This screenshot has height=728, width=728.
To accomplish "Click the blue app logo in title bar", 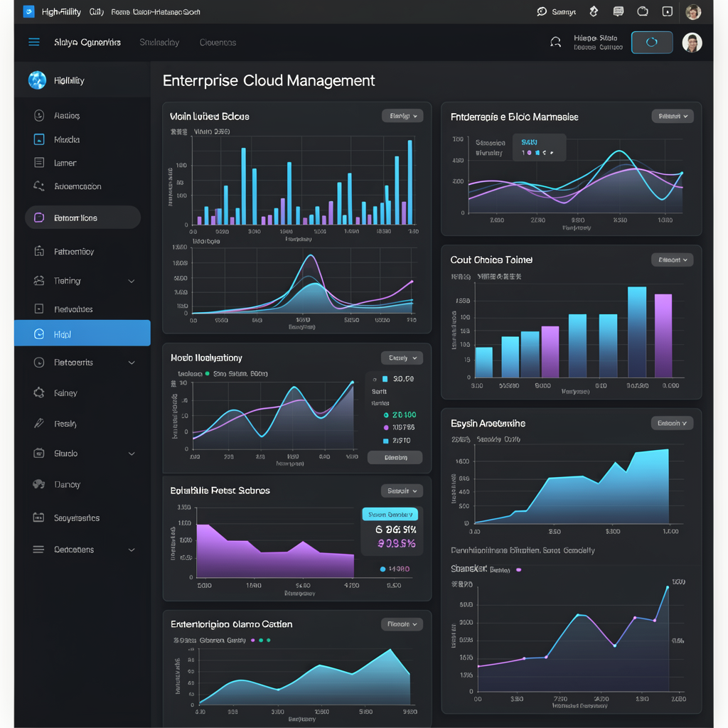I will (x=28, y=11).
